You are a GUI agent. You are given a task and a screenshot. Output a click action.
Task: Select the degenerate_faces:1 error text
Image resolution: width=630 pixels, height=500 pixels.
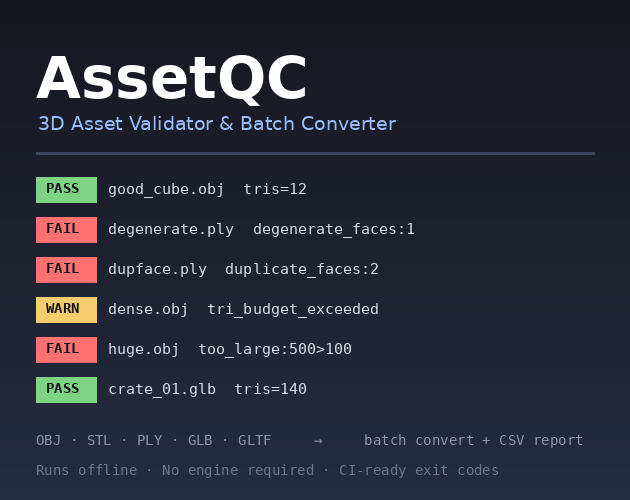coord(333,229)
